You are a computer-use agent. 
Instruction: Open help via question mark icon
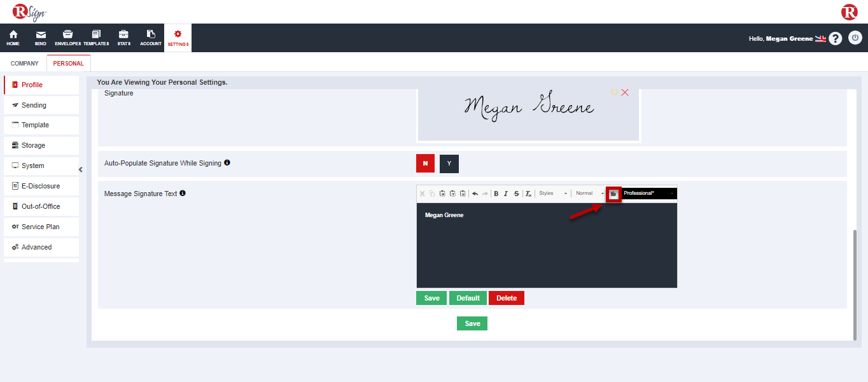(x=836, y=38)
